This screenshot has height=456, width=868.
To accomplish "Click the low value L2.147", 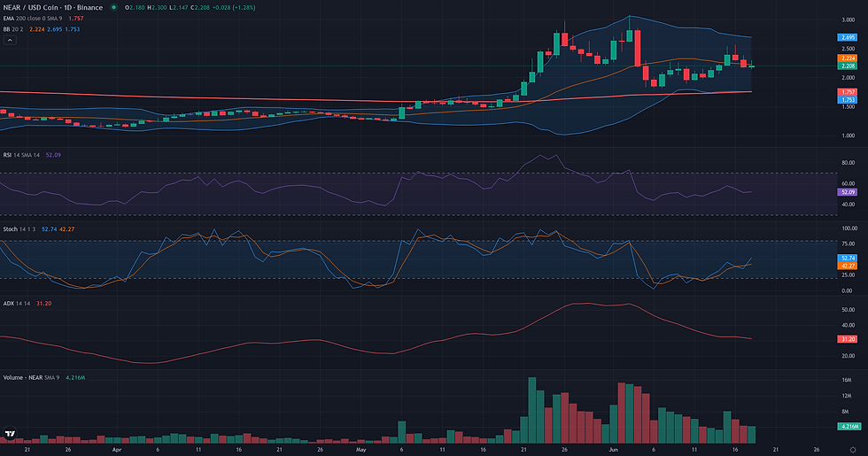I will coord(178,8).
